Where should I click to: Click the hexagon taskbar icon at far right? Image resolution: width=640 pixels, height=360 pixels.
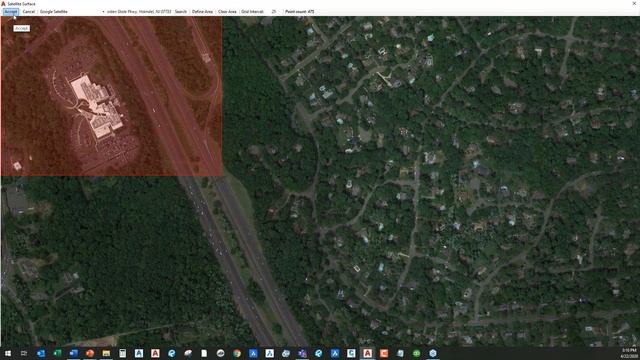(x=433, y=353)
